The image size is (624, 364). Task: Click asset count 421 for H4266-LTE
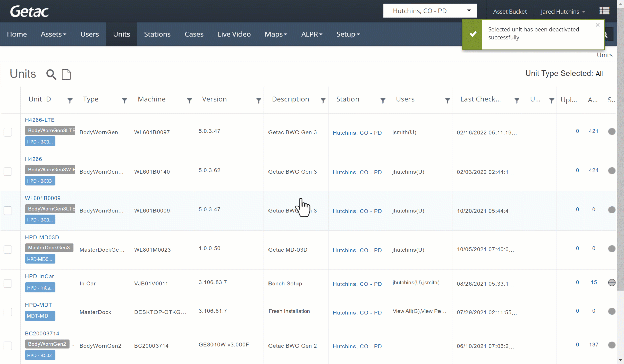click(594, 131)
